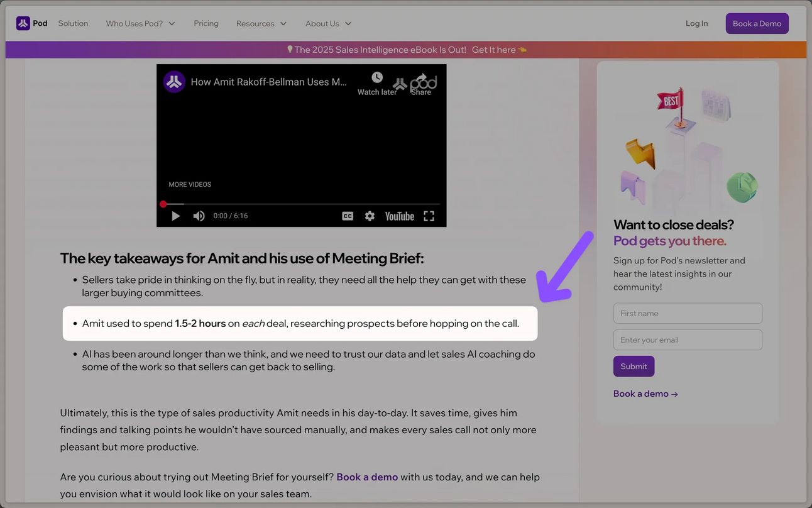The image size is (812, 508).
Task: Open the video on YouTube via the YouTube logo
Action: pyautogui.click(x=400, y=216)
